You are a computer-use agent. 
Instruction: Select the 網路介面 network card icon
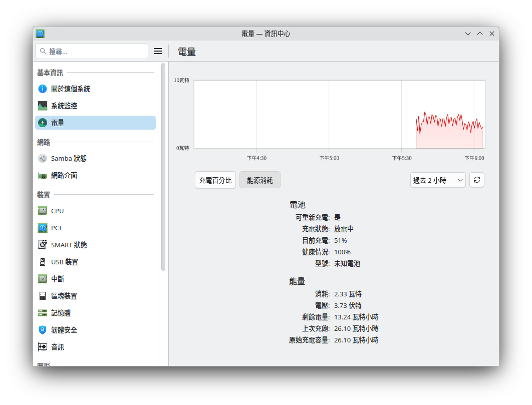point(43,176)
